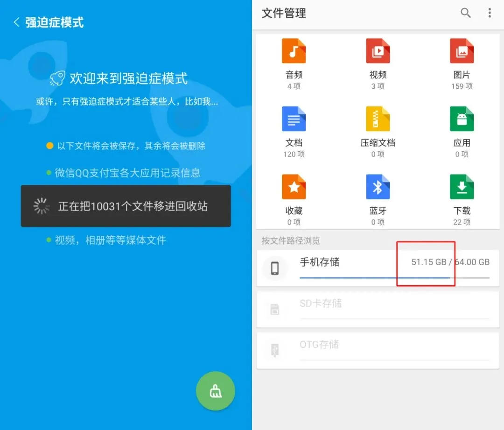Click subtitle 或许，只有强迫症模式才适合某些人
Image resolution: width=504 pixels, height=430 pixels.
pyautogui.click(x=127, y=102)
